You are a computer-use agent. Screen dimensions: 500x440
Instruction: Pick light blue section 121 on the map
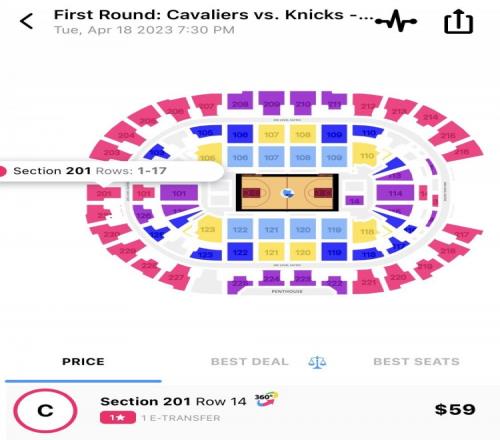click(271, 229)
